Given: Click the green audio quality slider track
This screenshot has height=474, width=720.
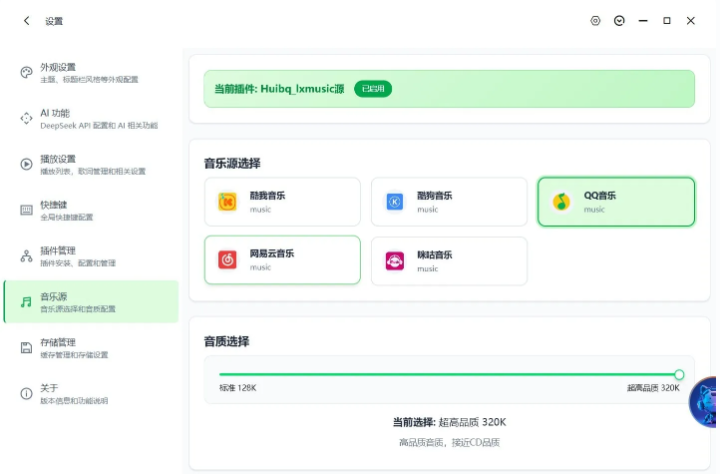Looking at the screenshot, I should pyautogui.click(x=449, y=374).
